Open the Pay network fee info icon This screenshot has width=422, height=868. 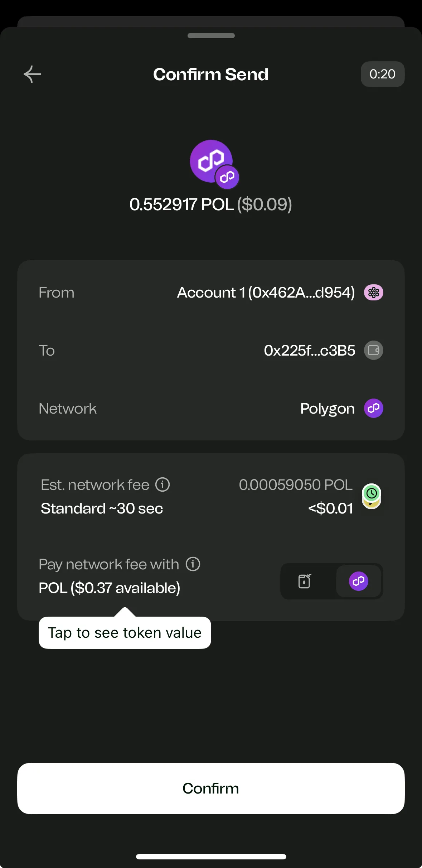pos(193,563)
